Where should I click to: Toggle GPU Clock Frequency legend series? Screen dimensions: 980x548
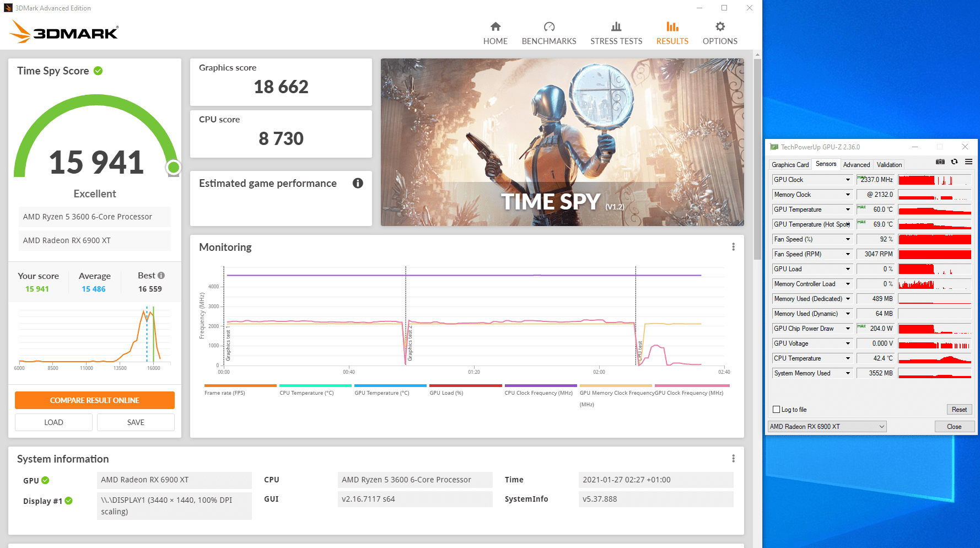click(x=692, y=390)
